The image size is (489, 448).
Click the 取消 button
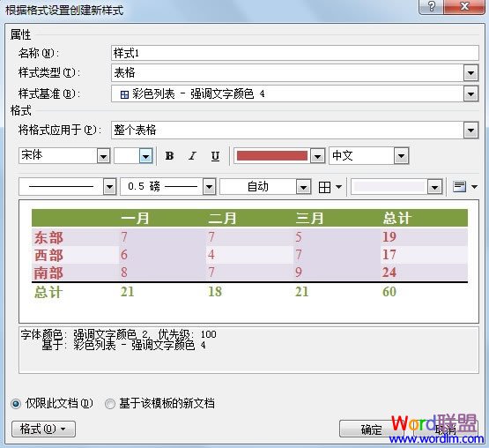tap(446, 429)
